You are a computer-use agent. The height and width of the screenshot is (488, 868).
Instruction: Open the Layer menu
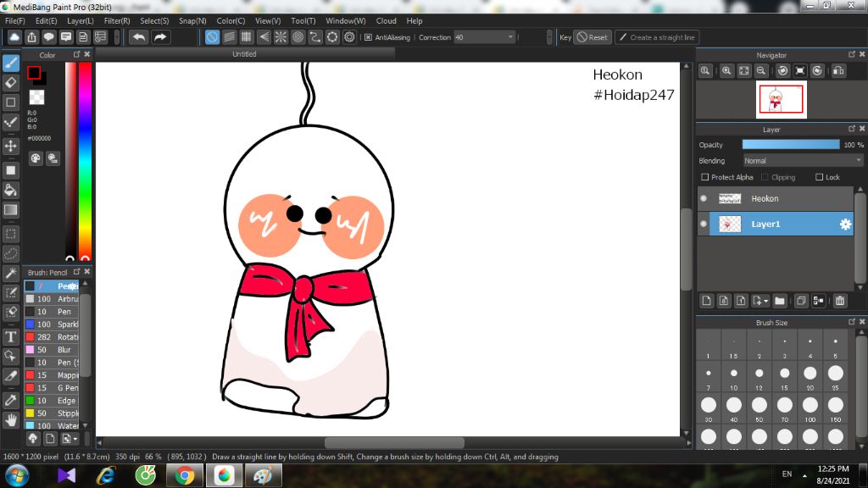81,20
